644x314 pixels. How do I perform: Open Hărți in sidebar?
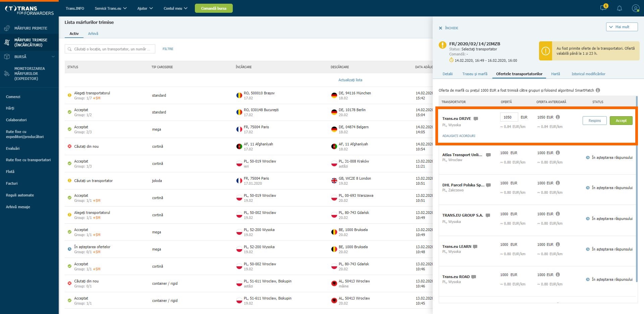point(10,108)
